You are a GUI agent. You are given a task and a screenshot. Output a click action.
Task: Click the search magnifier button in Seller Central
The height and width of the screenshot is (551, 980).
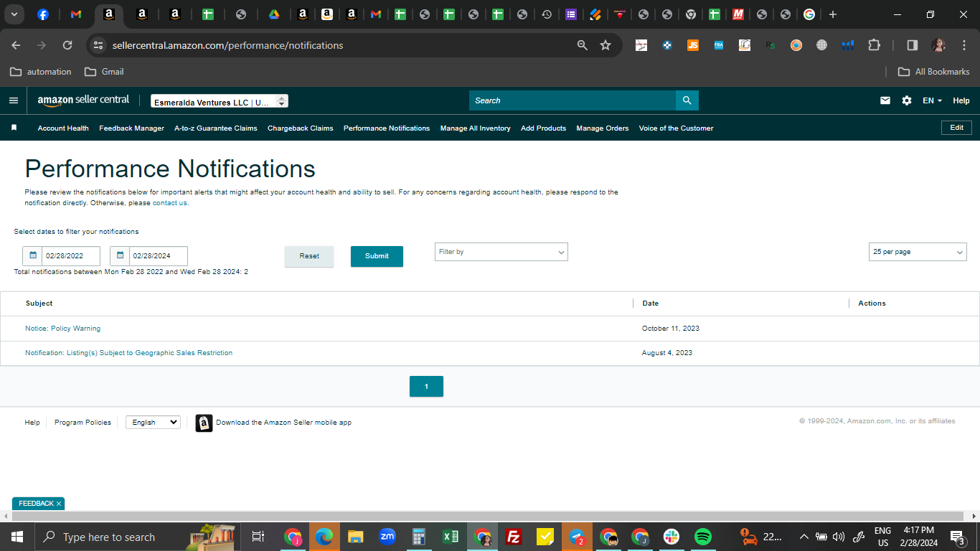pyautogui.click(x=687, y=100)
